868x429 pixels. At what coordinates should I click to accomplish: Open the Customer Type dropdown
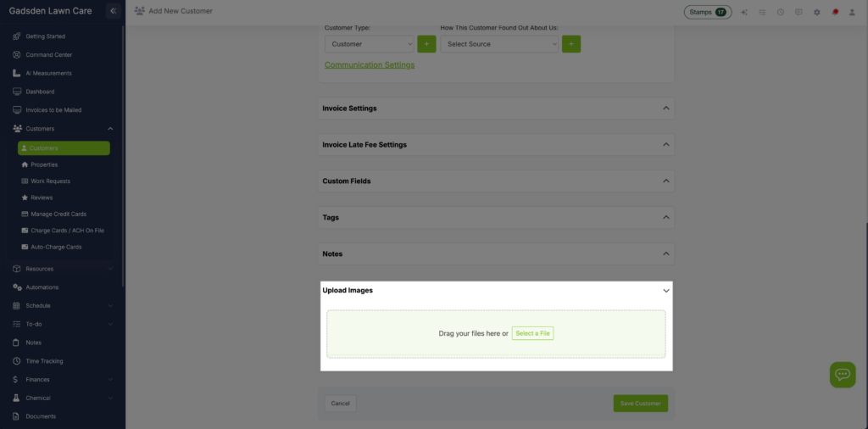369,44
